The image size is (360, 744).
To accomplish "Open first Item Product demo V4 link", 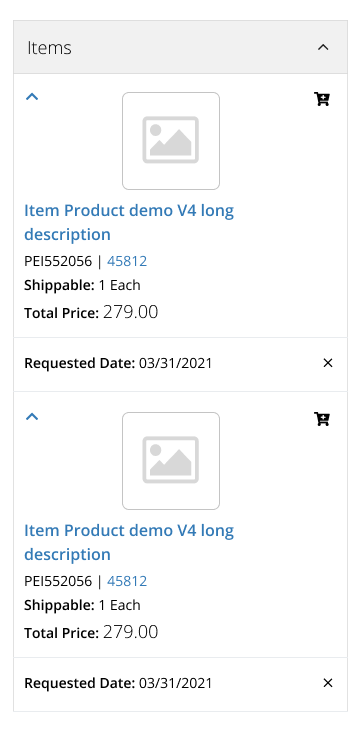I will (129, 222).
